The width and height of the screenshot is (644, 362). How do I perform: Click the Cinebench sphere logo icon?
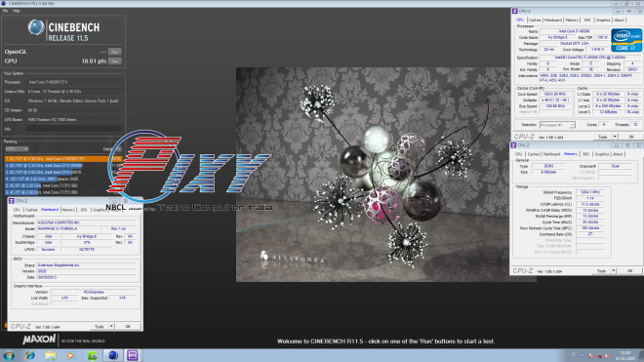pyautogui.click(x=36, y=27)
